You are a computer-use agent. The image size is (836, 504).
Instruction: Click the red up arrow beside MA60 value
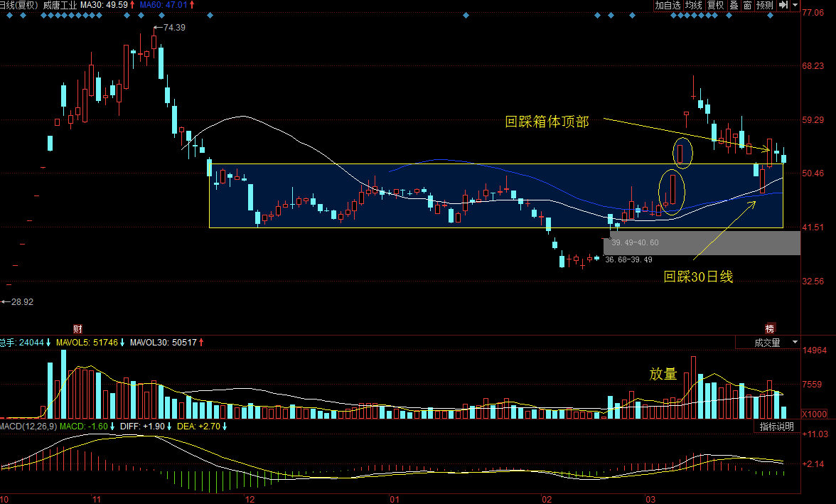click(193, 5)
